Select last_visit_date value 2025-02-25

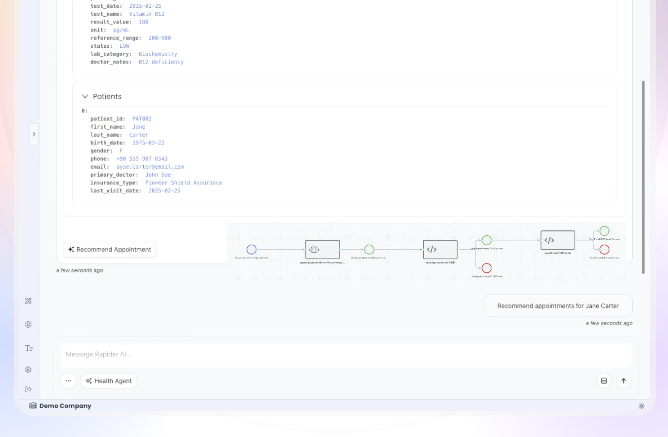point(164,191)
